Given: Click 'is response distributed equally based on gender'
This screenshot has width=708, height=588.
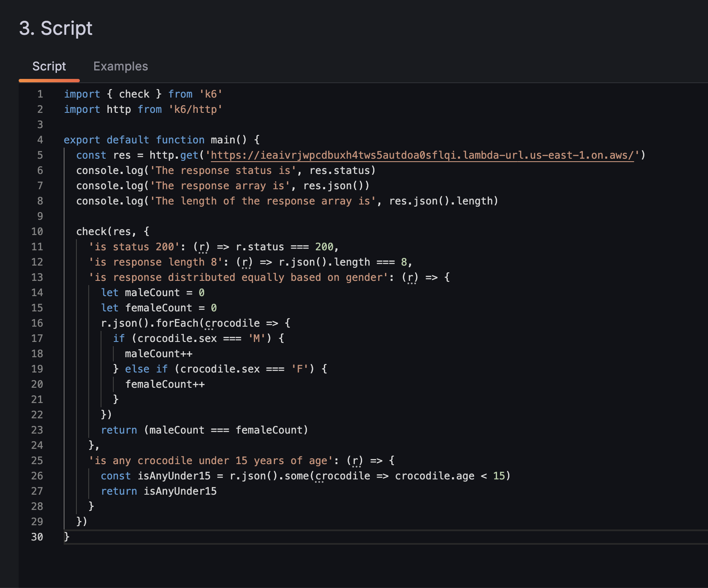Looking at the screenshot, I should (x=239, y=277).
